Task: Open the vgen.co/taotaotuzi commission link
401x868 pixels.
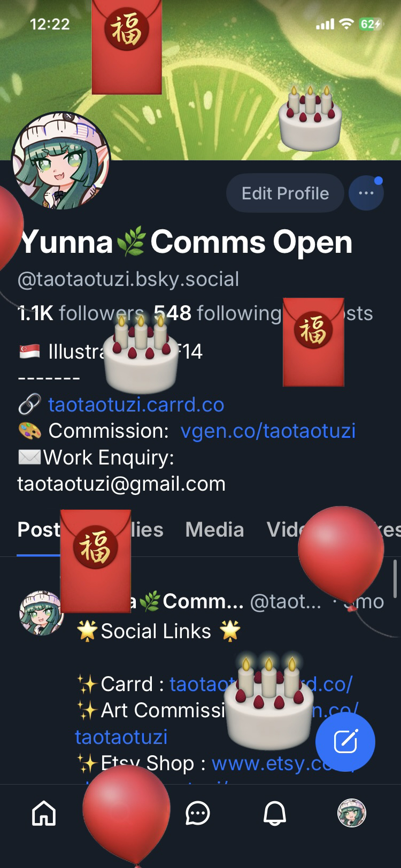Action: click(x=268, y=431)
